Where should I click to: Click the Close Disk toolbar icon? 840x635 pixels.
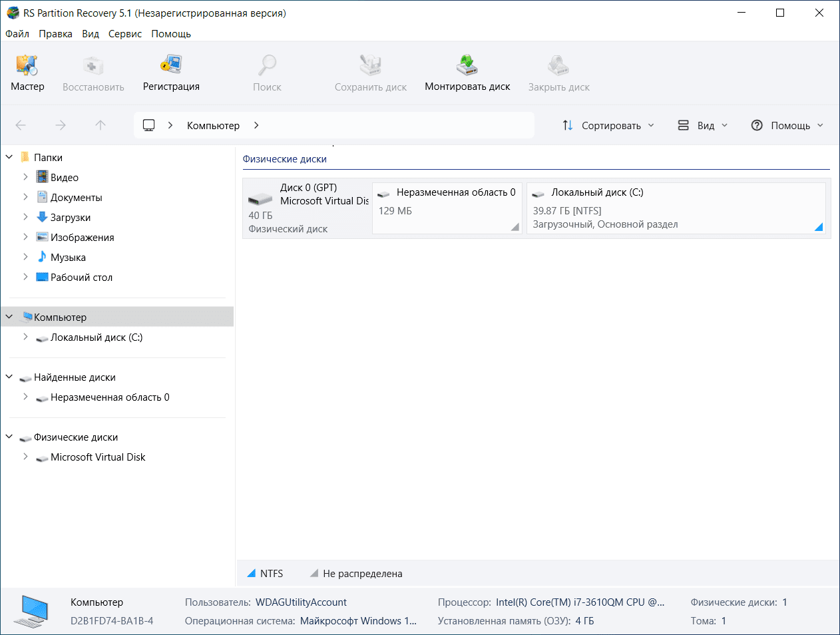point(558,65)
